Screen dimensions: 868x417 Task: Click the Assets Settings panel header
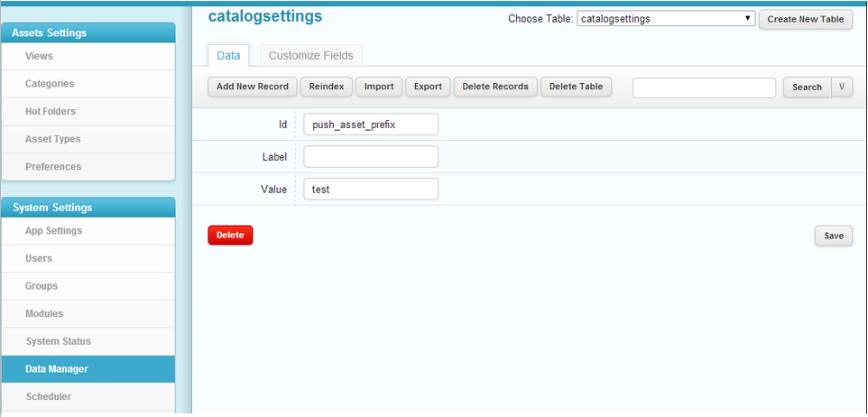coord(88,32)
